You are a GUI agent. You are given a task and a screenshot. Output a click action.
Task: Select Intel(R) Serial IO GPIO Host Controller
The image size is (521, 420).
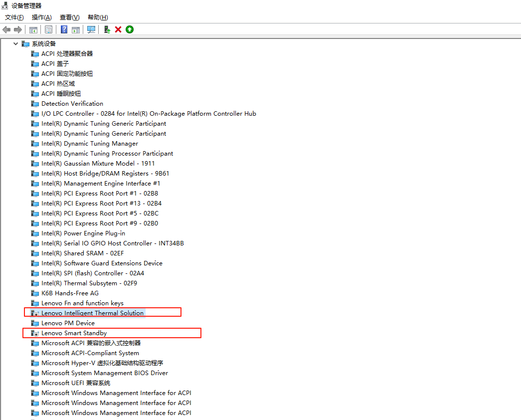pos(112,243)
